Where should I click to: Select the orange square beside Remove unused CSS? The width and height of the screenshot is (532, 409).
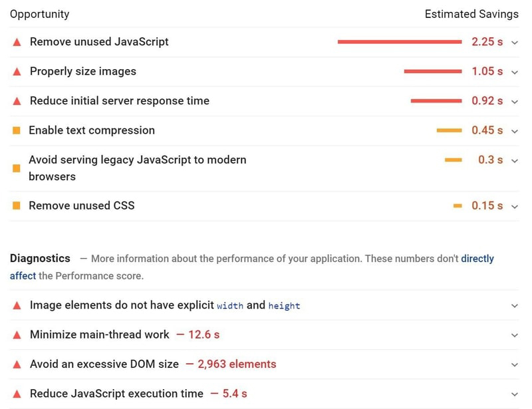[16, 205]
